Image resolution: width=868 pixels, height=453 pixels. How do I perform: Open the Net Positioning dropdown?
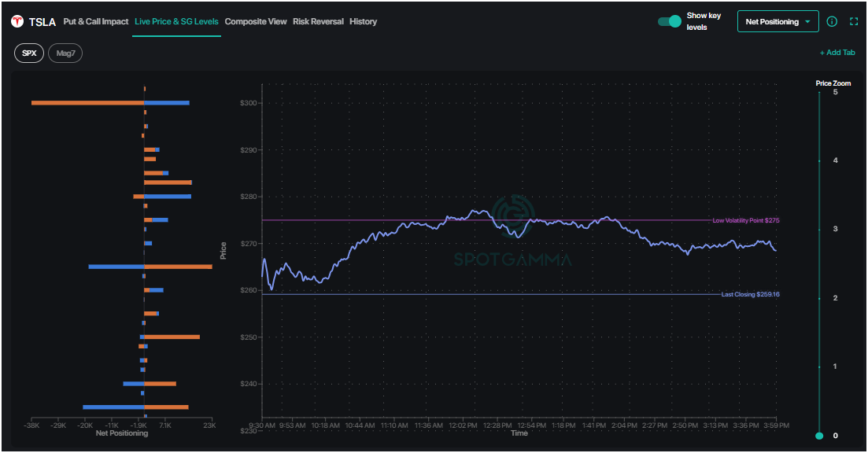[778, 21]
